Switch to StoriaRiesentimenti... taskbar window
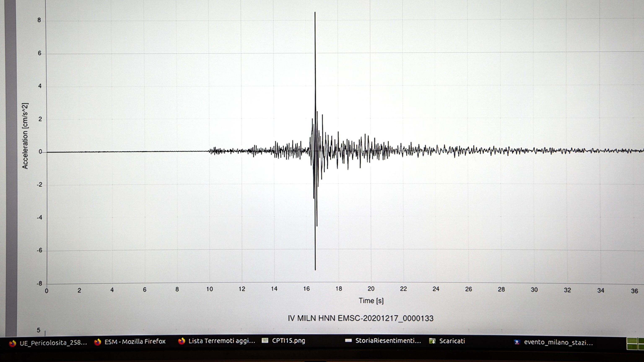Screen dimensions: 644x362 [x=383, y=340]
